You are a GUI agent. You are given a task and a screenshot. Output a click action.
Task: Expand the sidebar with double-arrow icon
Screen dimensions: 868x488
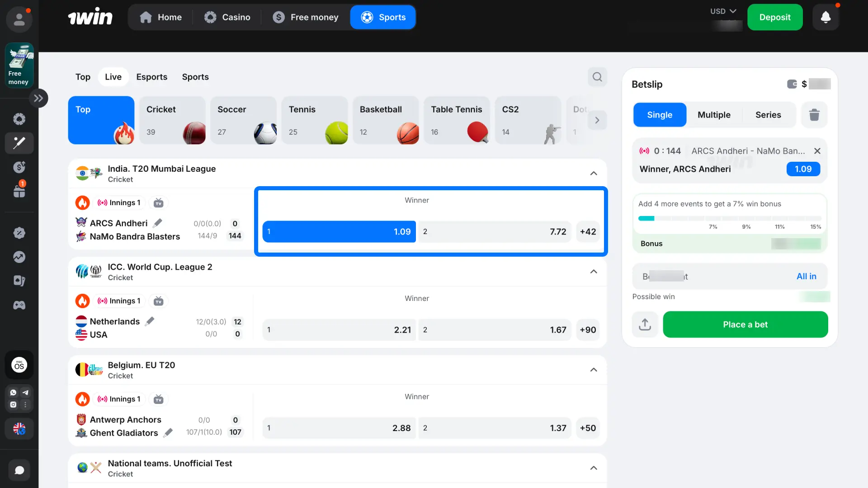click(39, 98)
